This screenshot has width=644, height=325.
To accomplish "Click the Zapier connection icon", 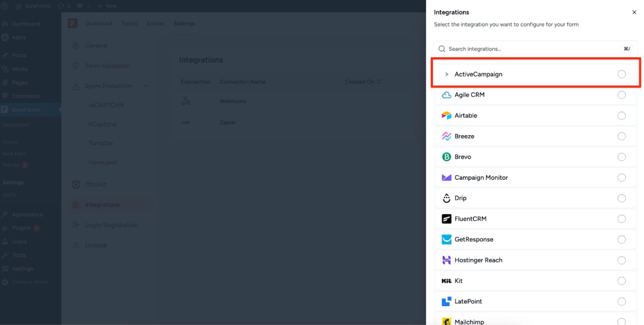I will pos(186,123).
